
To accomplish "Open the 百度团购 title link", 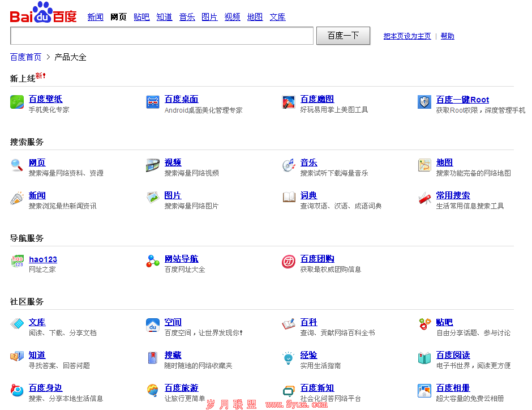I will pos(318,259).
